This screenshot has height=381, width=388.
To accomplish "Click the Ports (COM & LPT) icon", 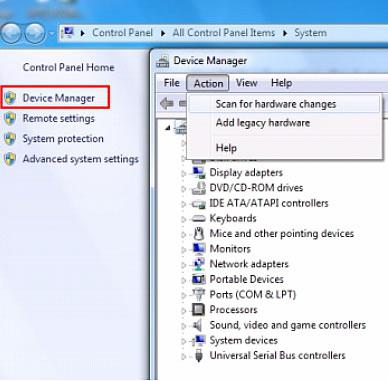I will tap(199, 294).
